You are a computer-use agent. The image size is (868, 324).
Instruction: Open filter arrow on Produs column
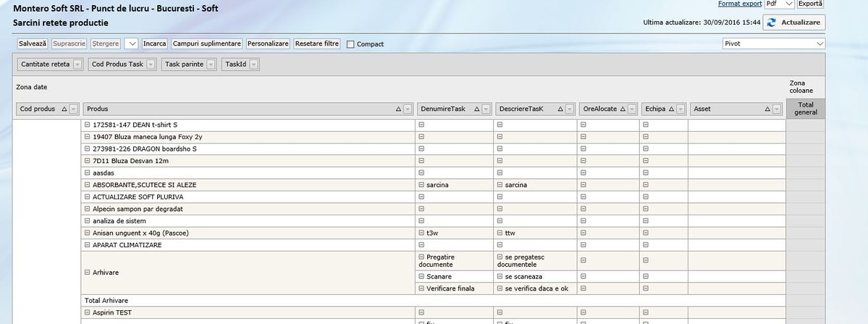click(x=408, y=109)
